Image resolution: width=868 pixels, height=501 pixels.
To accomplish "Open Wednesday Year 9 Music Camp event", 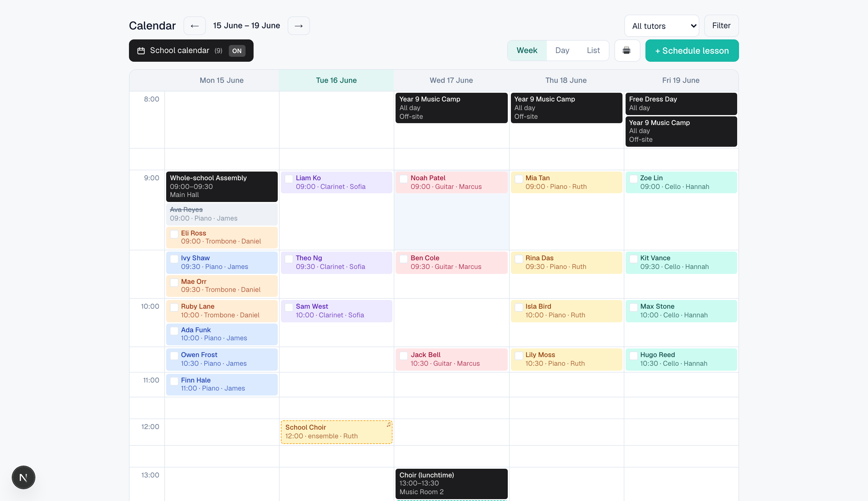I will 451,108.
